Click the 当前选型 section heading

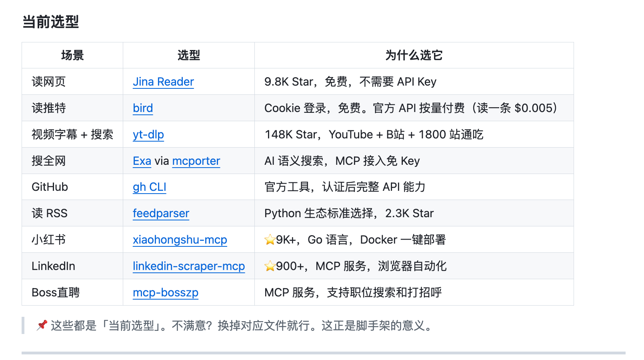pyautogui.click(x=50, y=22)
